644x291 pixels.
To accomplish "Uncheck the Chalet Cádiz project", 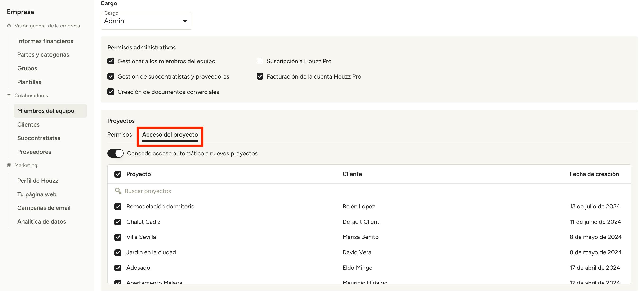I will point(118,222).
